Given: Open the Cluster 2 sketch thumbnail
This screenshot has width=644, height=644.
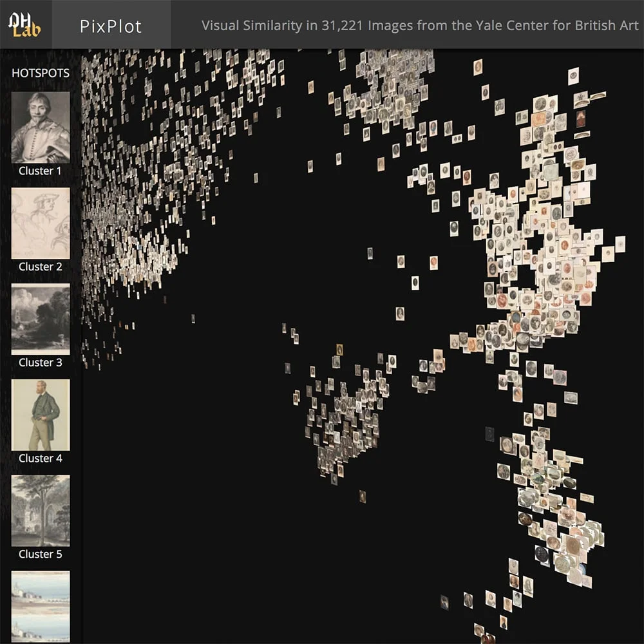Looking at the screenshot, I should pyautogui.click(x=41, y=223).
